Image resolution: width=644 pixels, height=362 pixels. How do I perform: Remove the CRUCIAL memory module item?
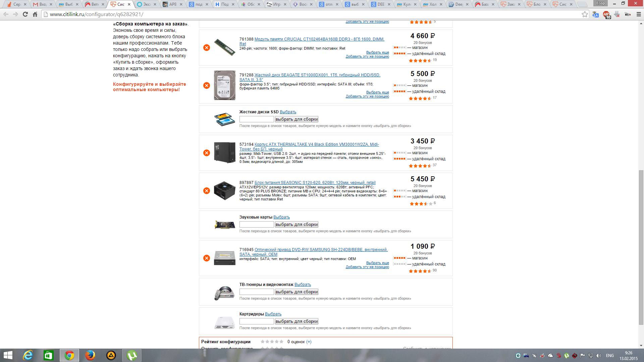click(207, 48)
